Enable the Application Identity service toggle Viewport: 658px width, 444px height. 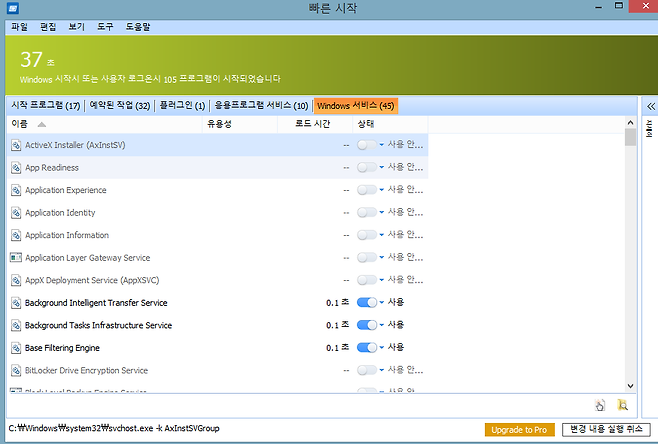click(x=366, y=213)
